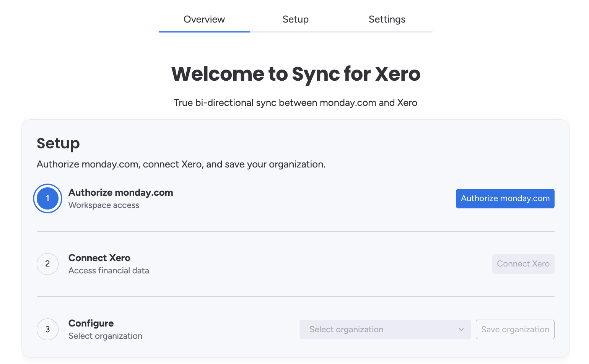Click the Connect Xero button

point(523,264)
